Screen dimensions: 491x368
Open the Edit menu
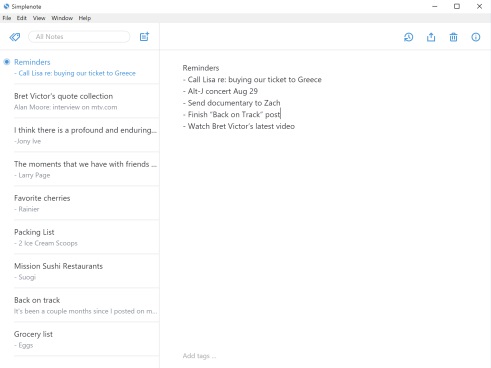tap(22, 18)
